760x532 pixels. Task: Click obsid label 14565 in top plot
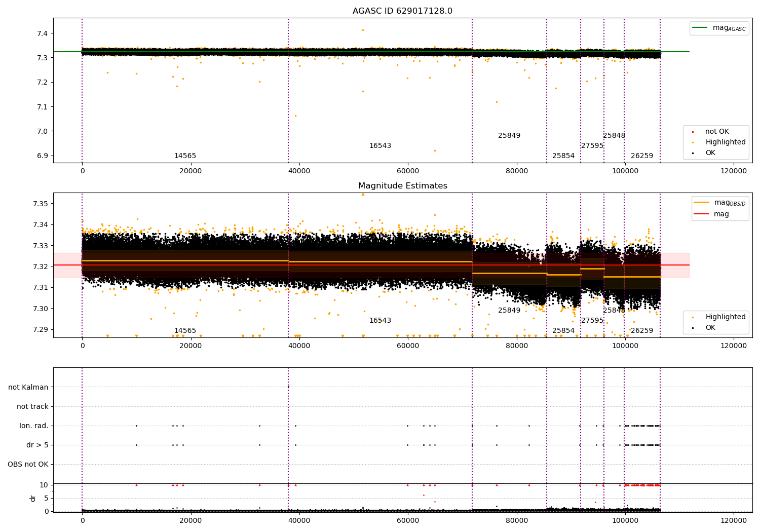[x=185, y=156]
